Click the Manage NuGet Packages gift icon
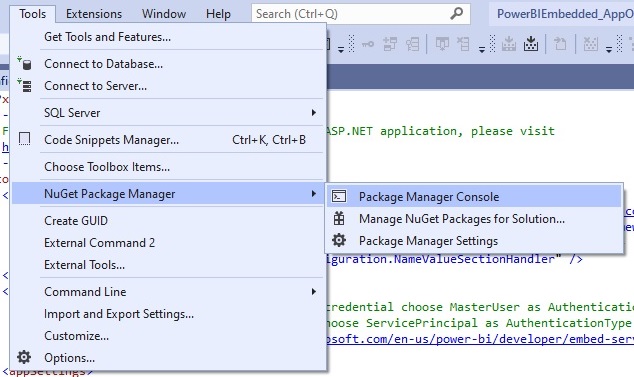This screenshot has width=634, height=377. click(x=339, y=218)
